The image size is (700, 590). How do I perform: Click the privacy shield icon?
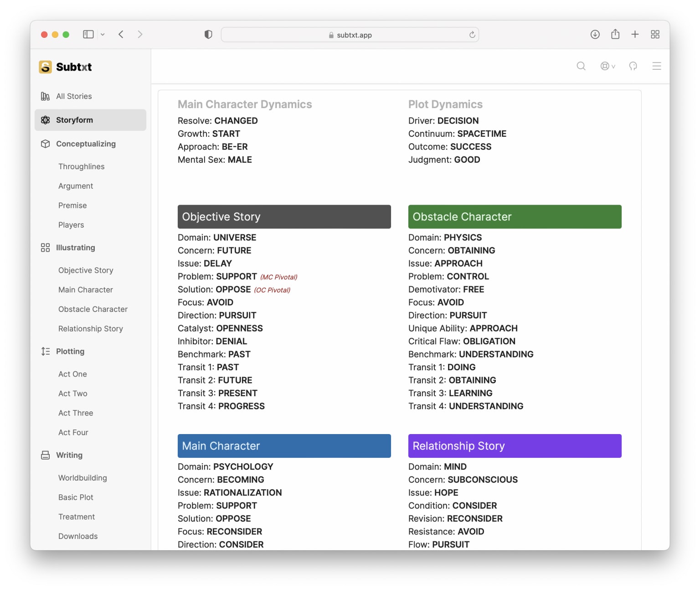[x=208, y=34]
